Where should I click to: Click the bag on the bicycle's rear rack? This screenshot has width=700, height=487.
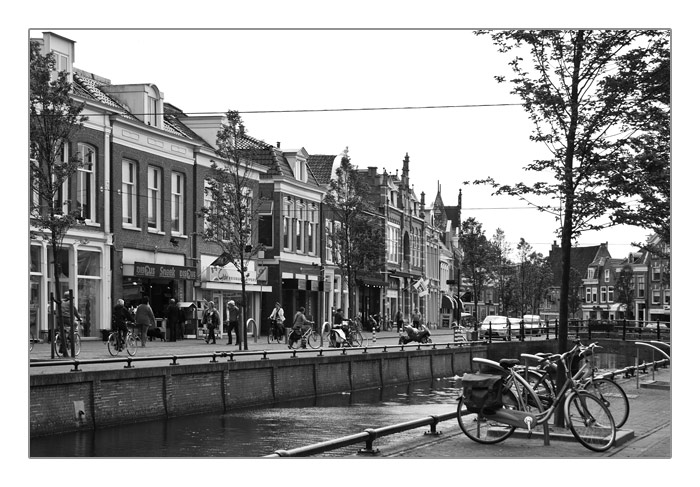pyautogui.click(x=482, y=391)
